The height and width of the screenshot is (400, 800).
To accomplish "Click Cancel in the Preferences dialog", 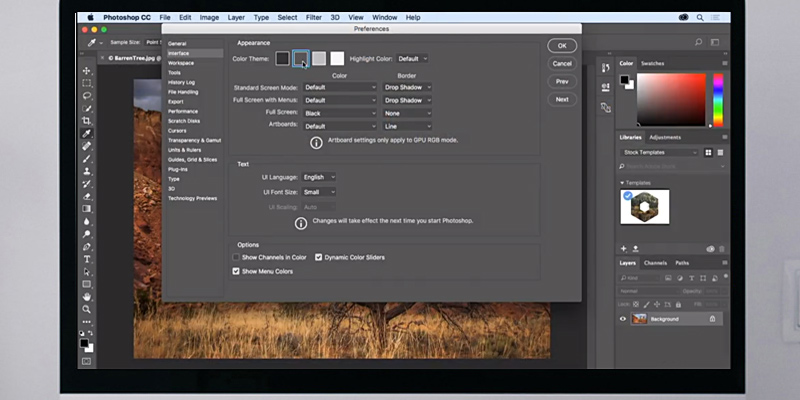I will [562, 63].
